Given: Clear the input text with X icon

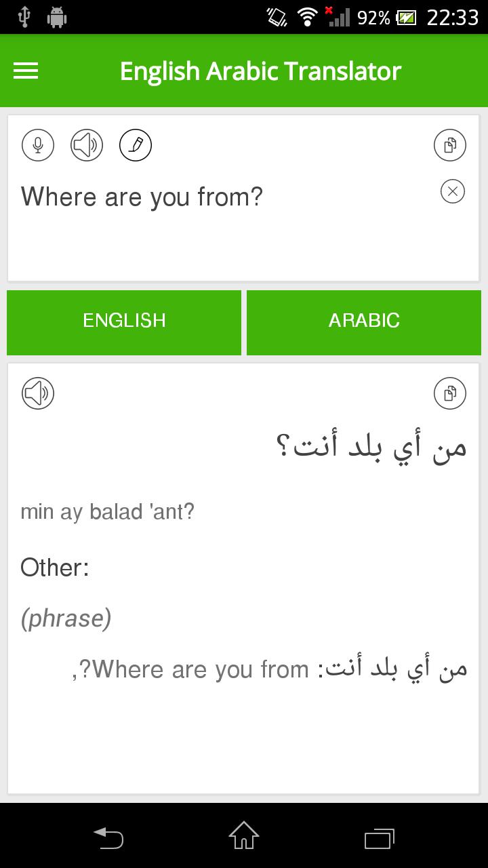Looking at the screenshot, I should [453, 191].
